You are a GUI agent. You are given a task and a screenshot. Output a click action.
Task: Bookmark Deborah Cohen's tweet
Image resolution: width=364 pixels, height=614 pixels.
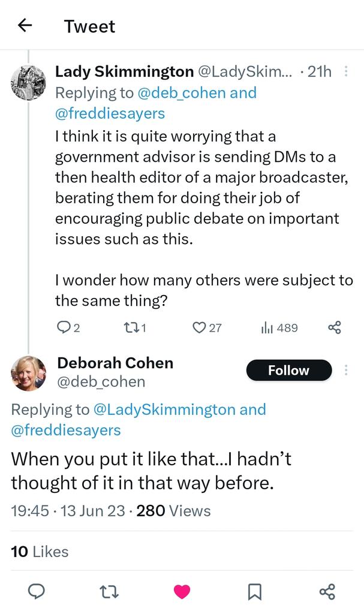tap(254, 592)
